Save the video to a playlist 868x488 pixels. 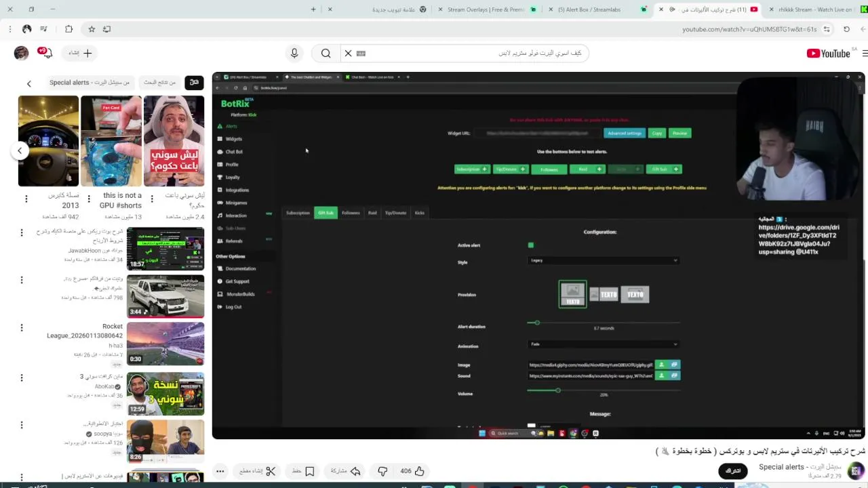(x=303, y=471)
